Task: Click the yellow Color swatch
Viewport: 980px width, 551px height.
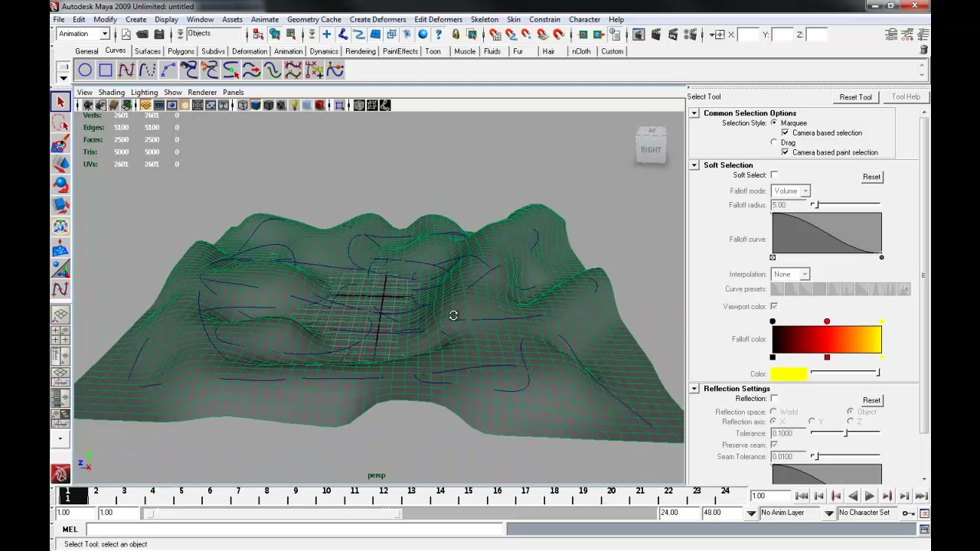Action: point(789,373)
